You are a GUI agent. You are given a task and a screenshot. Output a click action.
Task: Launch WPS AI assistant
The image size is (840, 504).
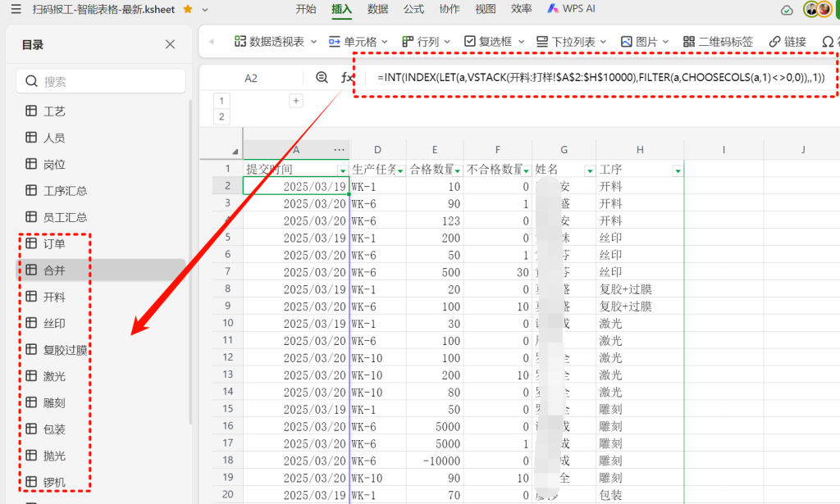point(571,9)
